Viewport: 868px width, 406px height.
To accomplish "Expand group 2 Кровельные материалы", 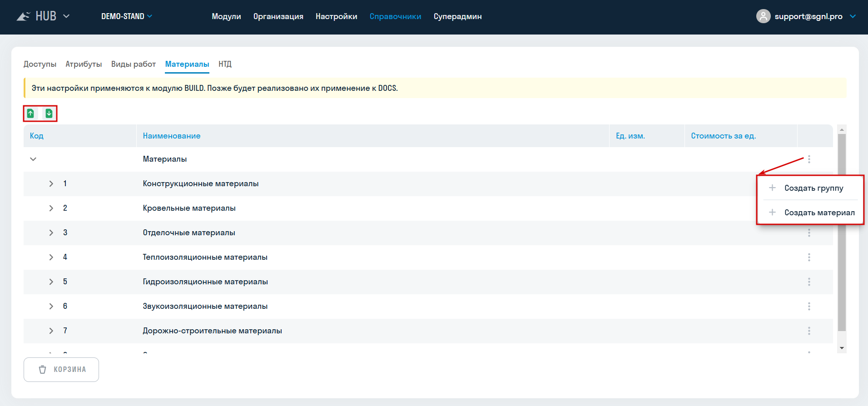I will pos(51,208).
